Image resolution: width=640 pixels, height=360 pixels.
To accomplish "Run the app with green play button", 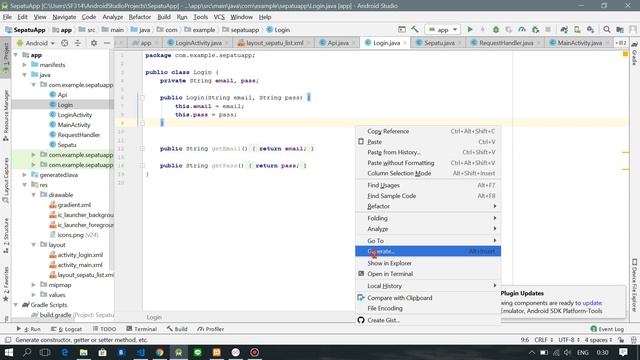I will point(470,29).
